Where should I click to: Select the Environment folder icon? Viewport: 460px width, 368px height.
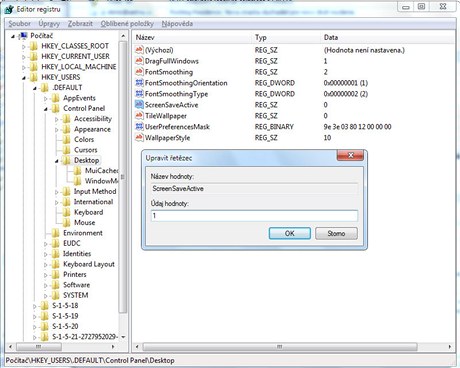[56, 233]
